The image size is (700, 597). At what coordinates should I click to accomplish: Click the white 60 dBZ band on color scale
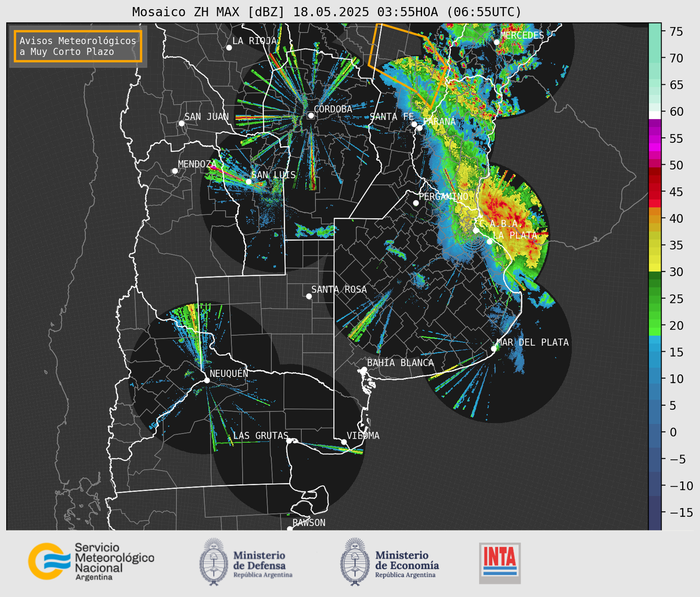point(654,115)
